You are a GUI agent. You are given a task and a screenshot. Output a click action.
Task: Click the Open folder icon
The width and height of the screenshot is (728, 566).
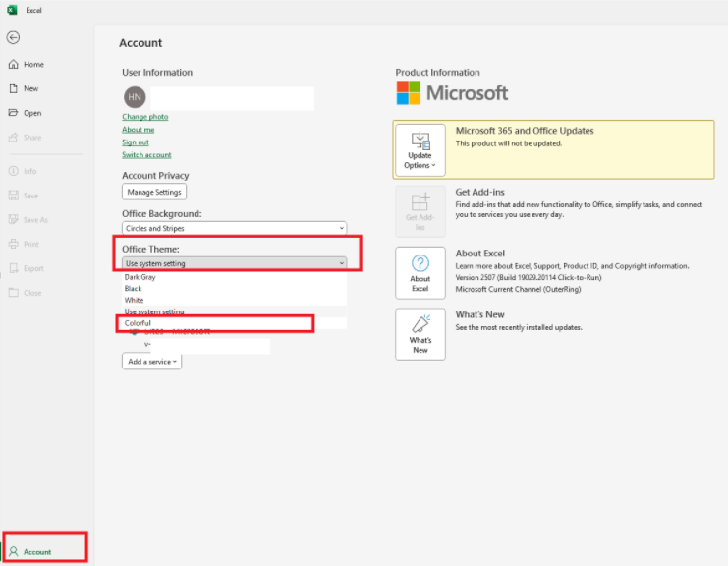point(14,113)
